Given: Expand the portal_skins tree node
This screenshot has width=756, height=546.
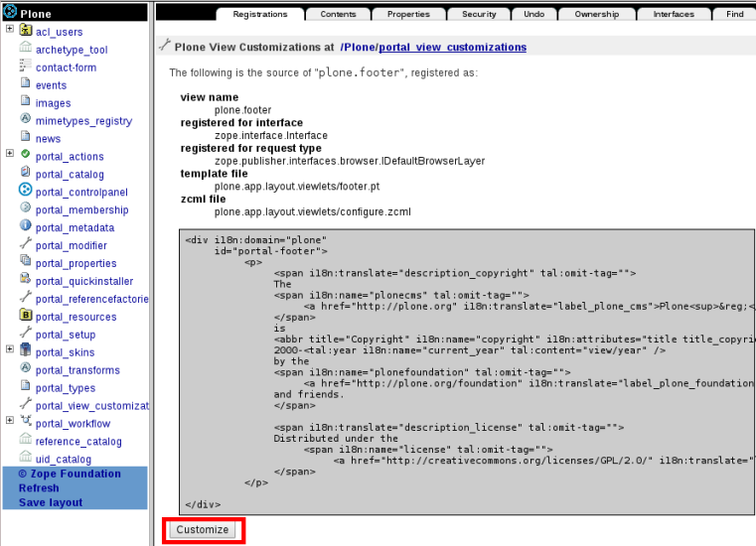Looking at the screenshot, I should pyautogui.click(x=9, y=350).
